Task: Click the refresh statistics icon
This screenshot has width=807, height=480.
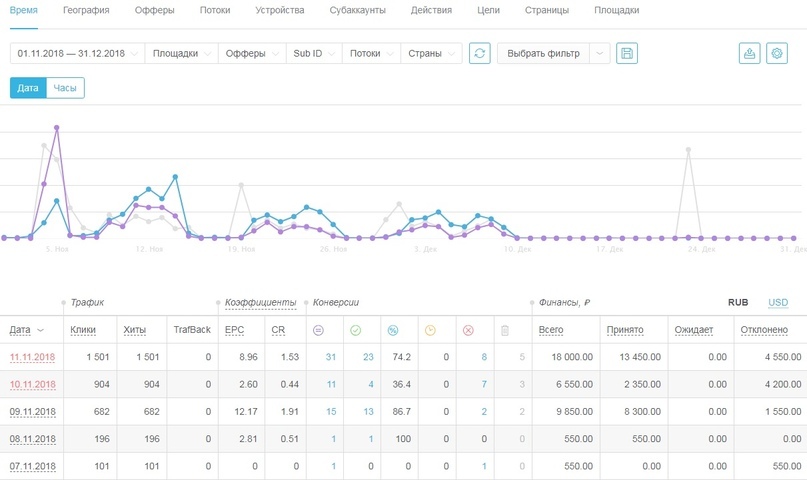Action: click(480, 53)
